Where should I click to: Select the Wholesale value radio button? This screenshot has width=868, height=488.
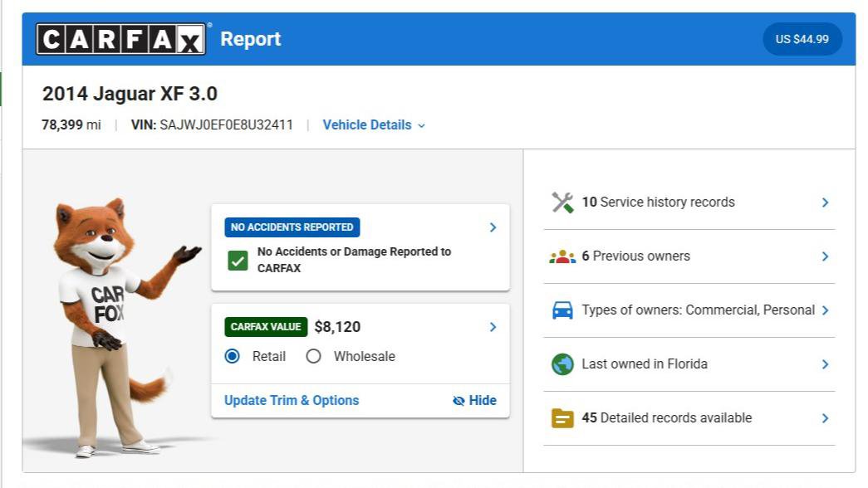(313, 356)
